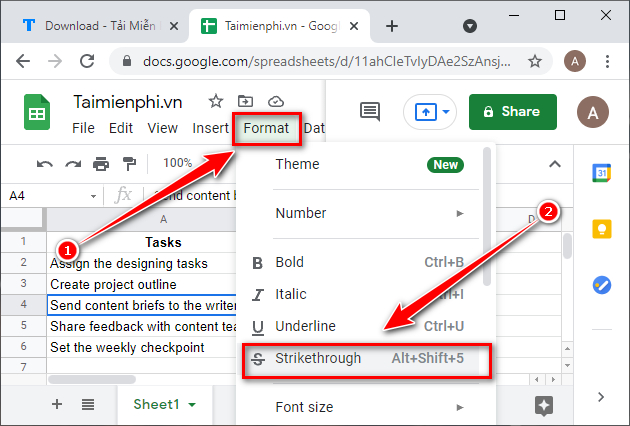Click the sheet horizontal scrollbar thumb

coord(92,379)
